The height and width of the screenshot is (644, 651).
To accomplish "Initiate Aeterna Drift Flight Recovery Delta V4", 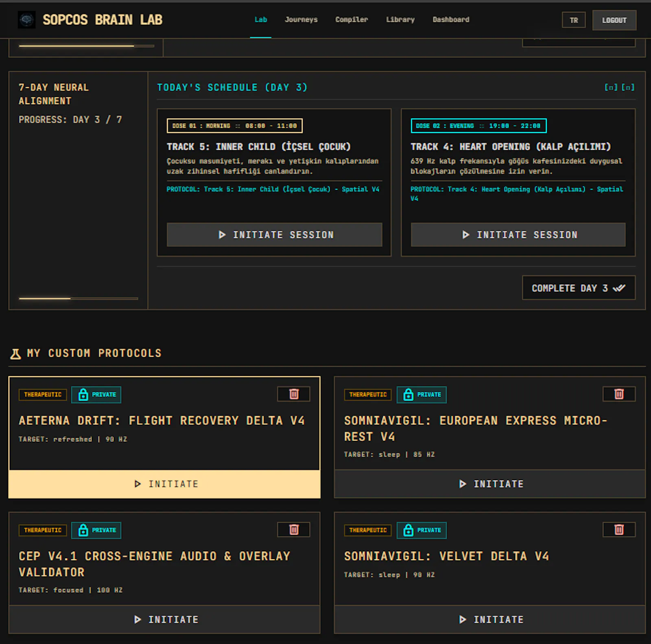I will [x=164, y=484].
